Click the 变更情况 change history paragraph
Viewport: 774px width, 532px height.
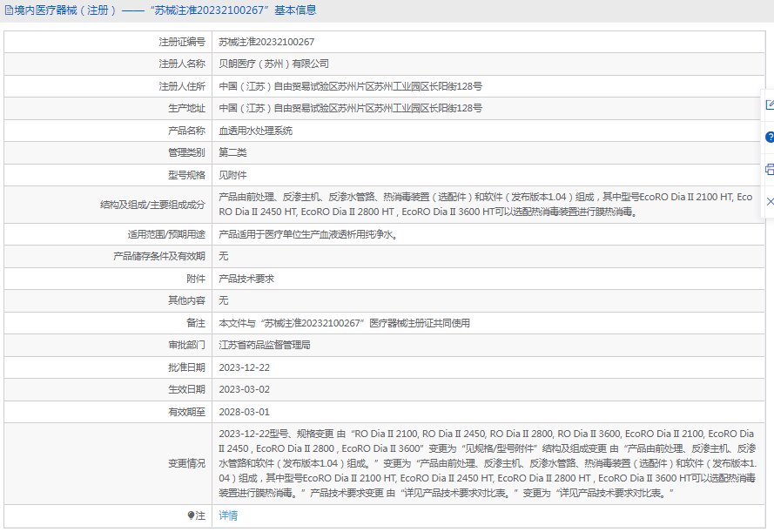point(488,463)
